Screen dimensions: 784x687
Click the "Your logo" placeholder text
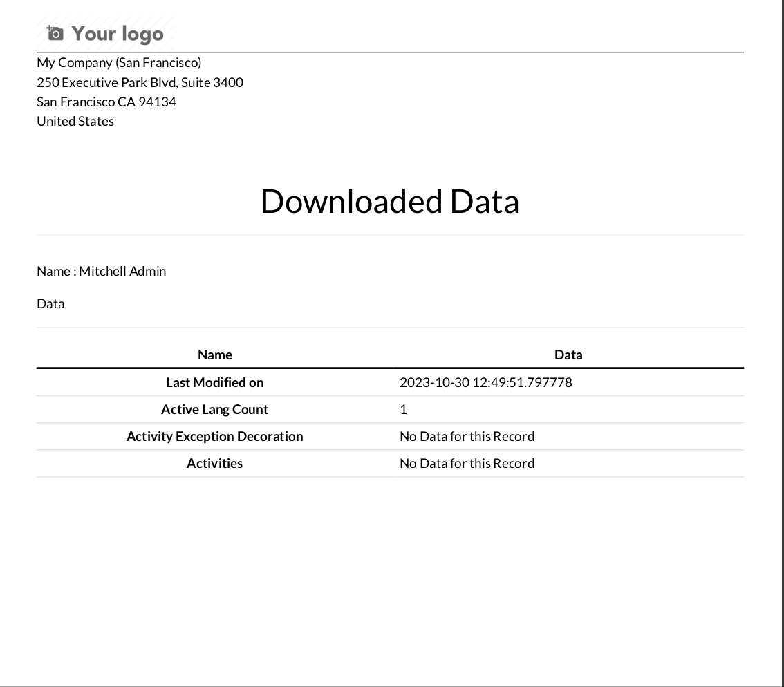click(x=118, y=34)
